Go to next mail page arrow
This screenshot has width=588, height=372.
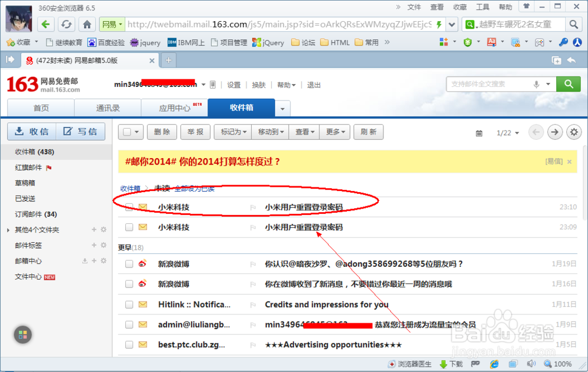pyautogui.click(x=554, y=132)
